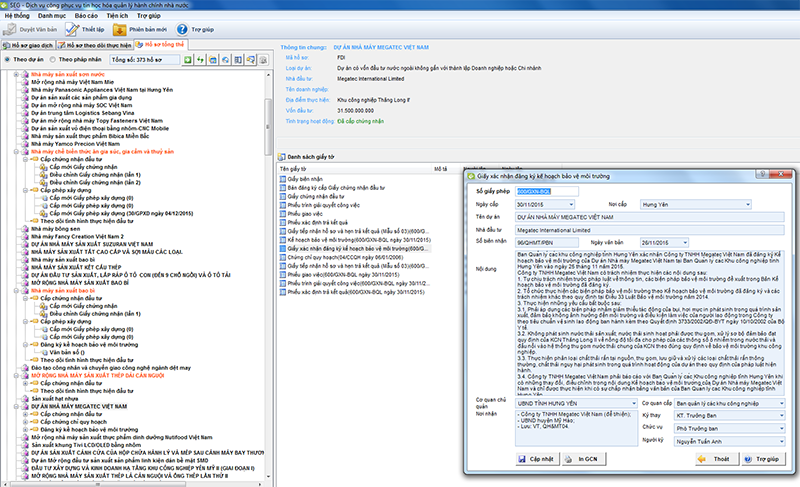
Task: Click green arrow icon beside total count
Action: pos(188,60)
